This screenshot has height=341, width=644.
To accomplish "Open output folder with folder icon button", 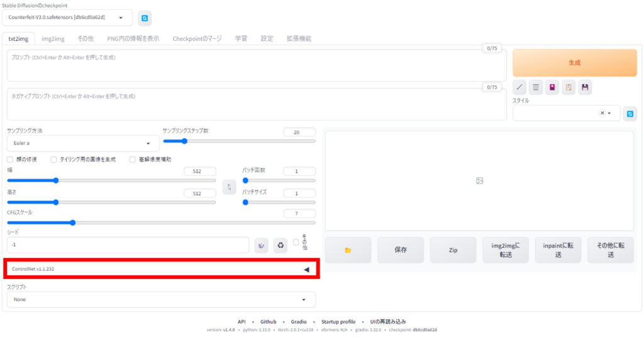I will point(348,250).
